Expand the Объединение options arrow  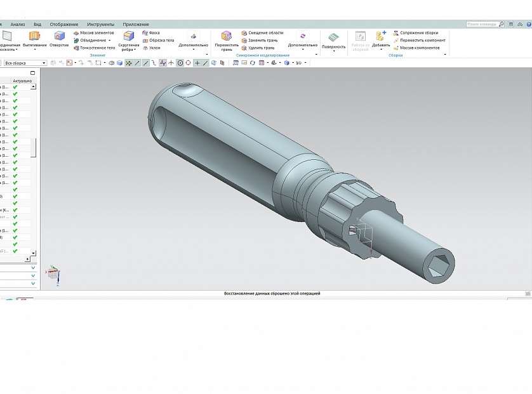click(110, 41)
